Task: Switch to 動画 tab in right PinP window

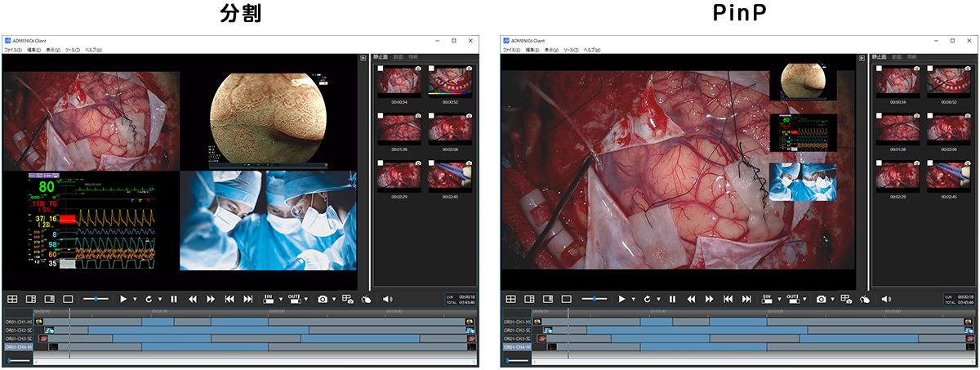Action: click(897, 57)
